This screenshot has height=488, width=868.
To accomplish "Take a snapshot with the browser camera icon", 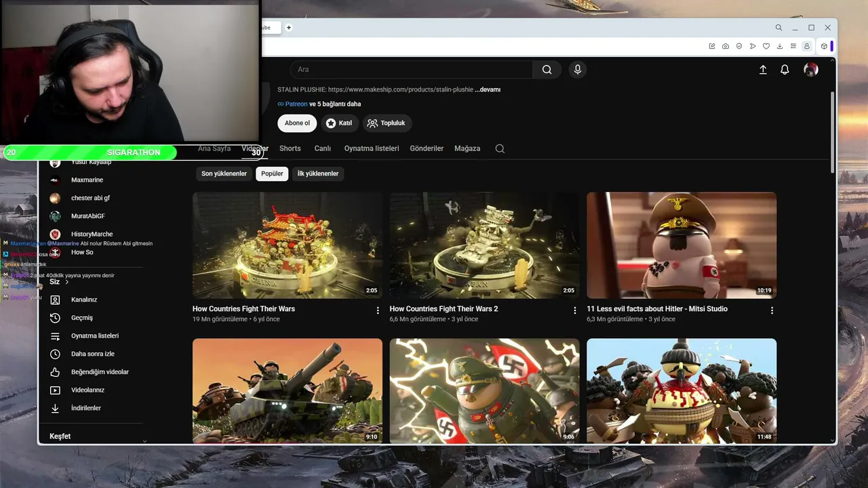I will click(x=726, y=46).
